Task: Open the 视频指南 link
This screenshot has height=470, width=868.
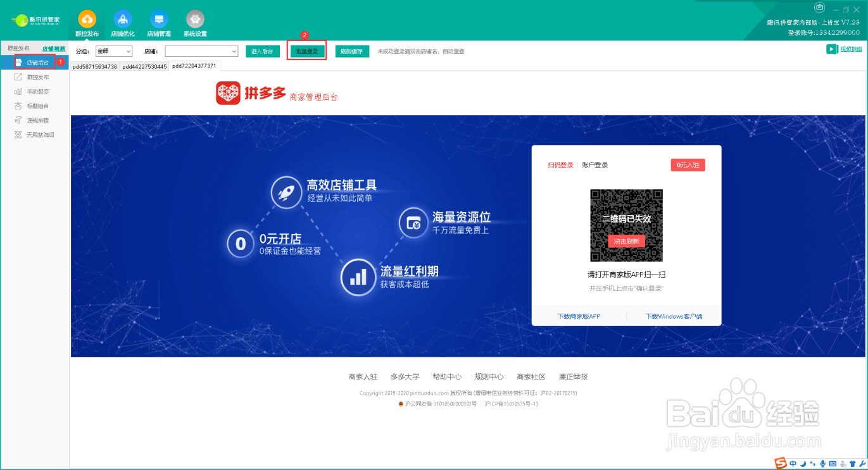Action: [851, 49]
